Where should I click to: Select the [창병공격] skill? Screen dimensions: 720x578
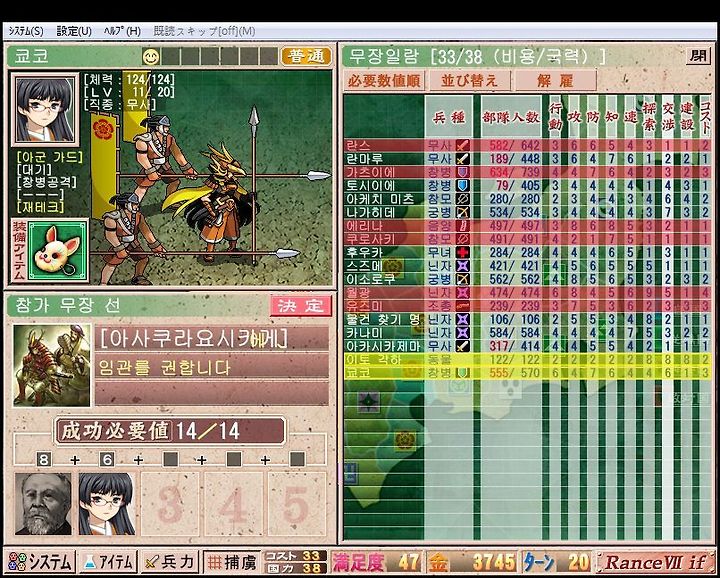(45, 182)
